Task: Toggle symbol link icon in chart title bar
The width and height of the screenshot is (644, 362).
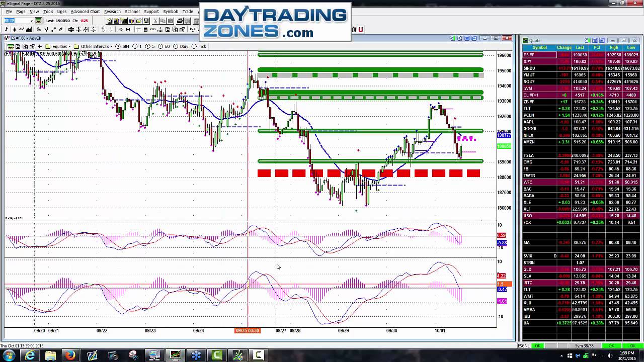Action: tap(453, 38)
